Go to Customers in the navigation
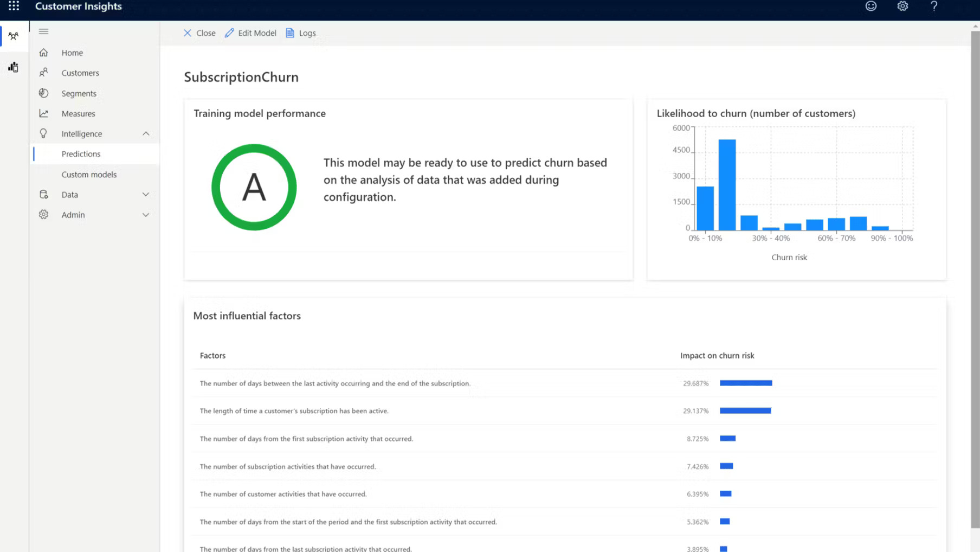 pyautogui.click(x=80, y=73)
